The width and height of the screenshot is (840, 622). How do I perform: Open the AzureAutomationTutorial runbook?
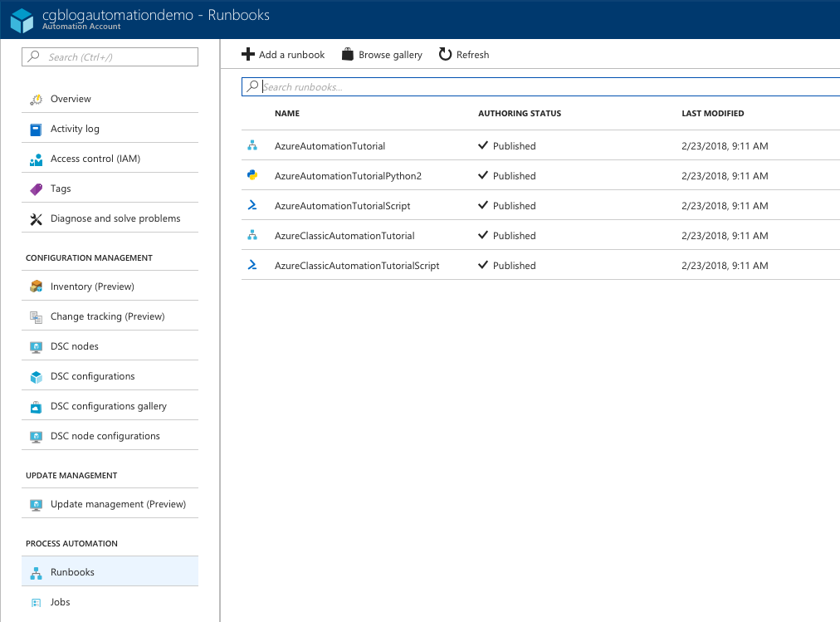coord(330,146)
